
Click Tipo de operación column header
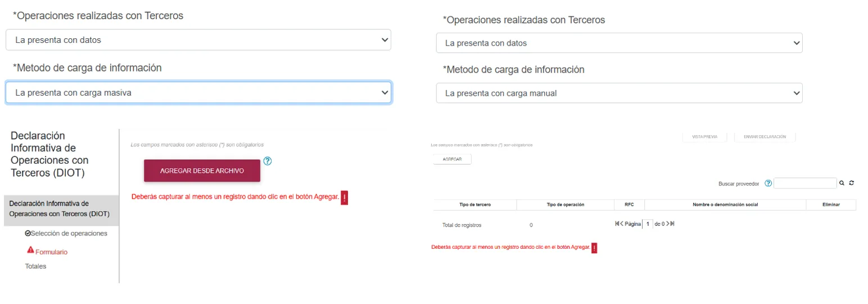pyautogui.click(x=565, y=204)
